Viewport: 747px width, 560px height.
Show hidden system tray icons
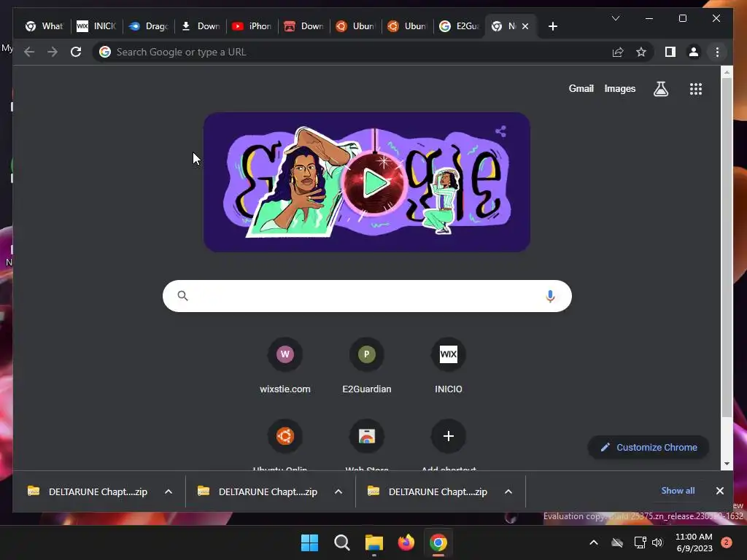[594, 542]
